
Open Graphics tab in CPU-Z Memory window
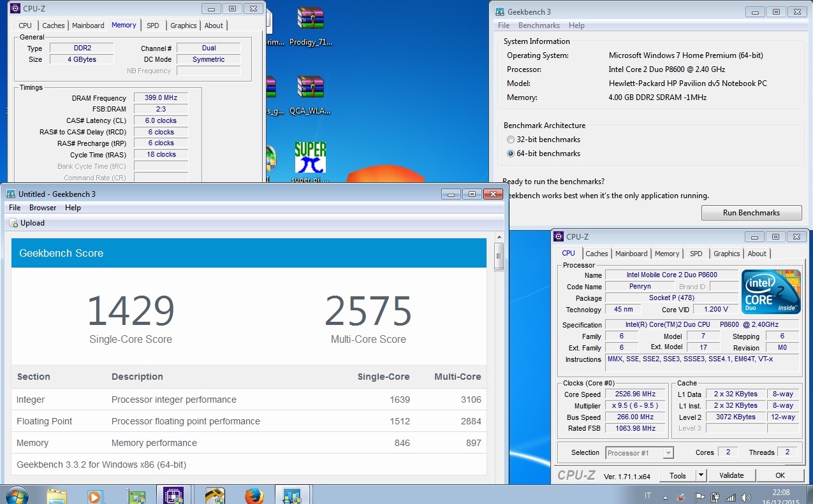[x=184, y=25]
